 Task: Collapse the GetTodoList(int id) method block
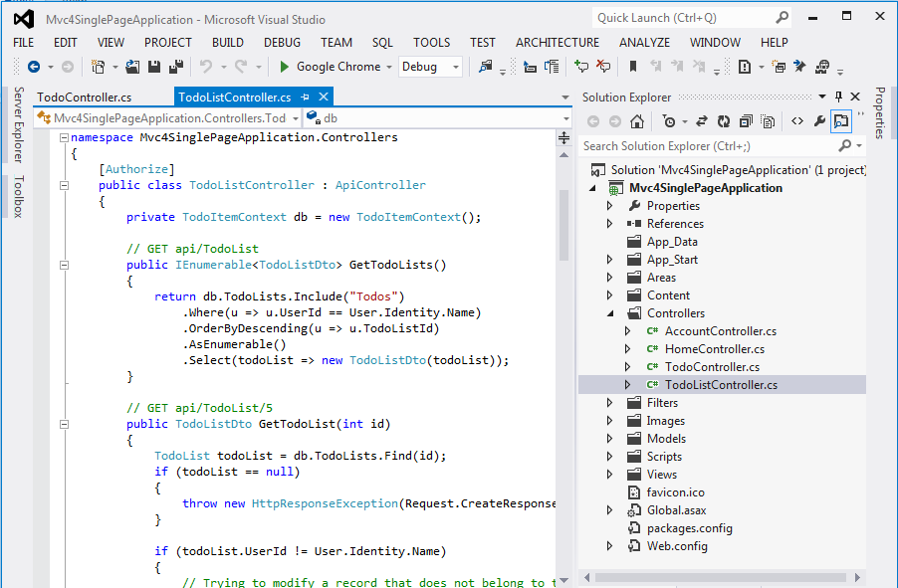click(64, 424)
